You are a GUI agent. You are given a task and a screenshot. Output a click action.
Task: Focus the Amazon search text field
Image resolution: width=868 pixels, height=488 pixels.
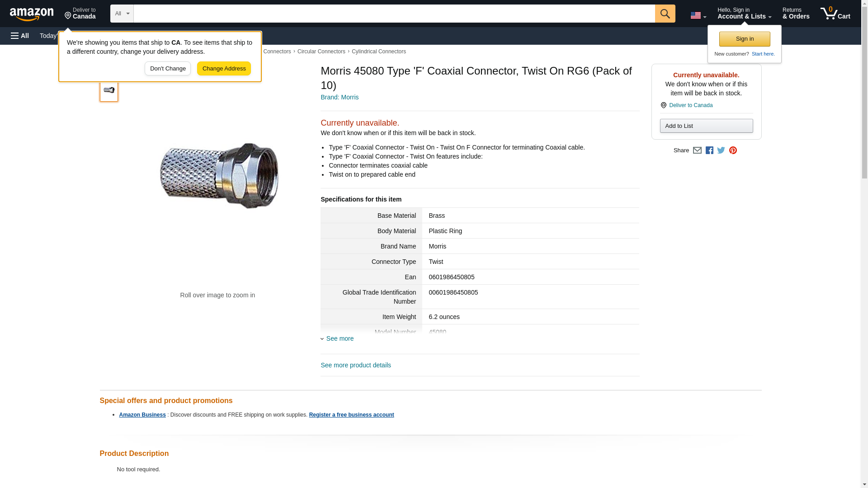click(394, 14)
